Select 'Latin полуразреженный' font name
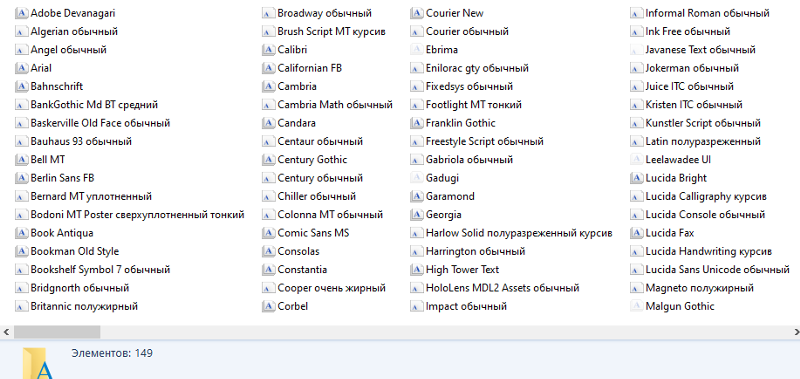800x379 pixels. 703,141
